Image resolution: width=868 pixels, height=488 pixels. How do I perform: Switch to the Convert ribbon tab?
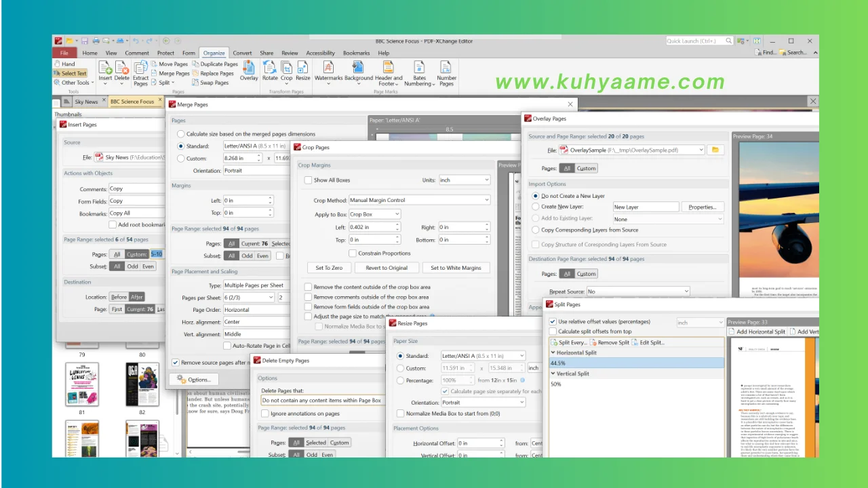(x=242, y=53)
